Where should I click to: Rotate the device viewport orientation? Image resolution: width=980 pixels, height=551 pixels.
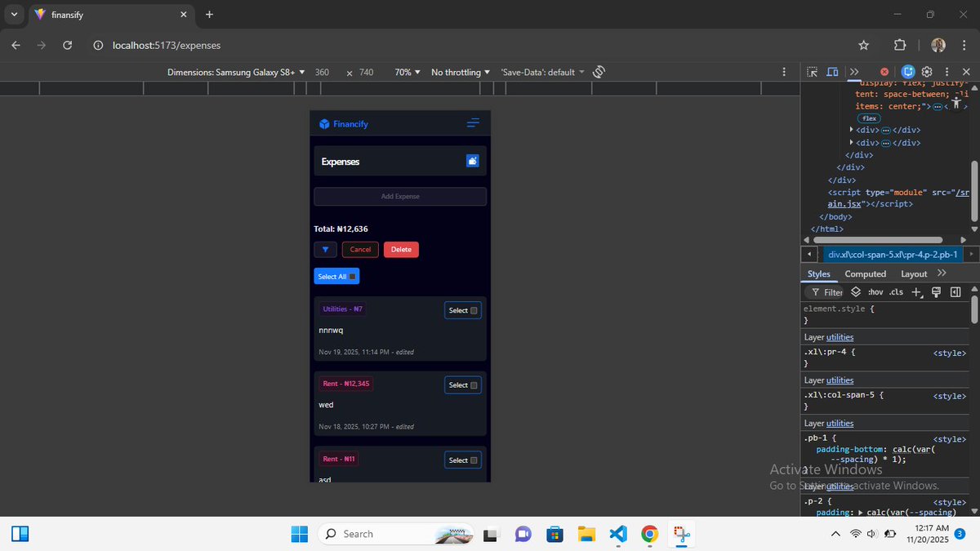pyautogui.click(x=599, y=72)
